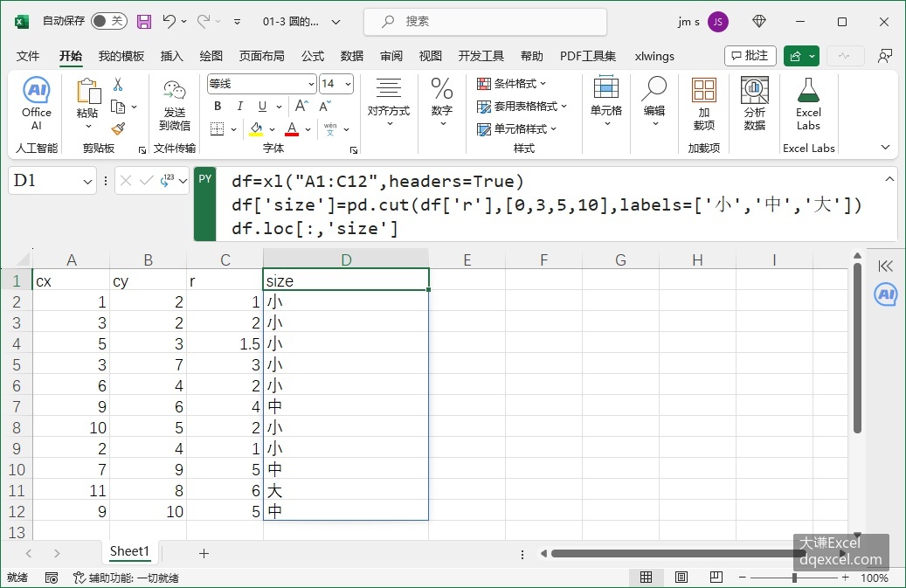Switch to the 公式 Formulas tab
The height and width of the screenshot is (588, 906).
[x=313, y=56]
